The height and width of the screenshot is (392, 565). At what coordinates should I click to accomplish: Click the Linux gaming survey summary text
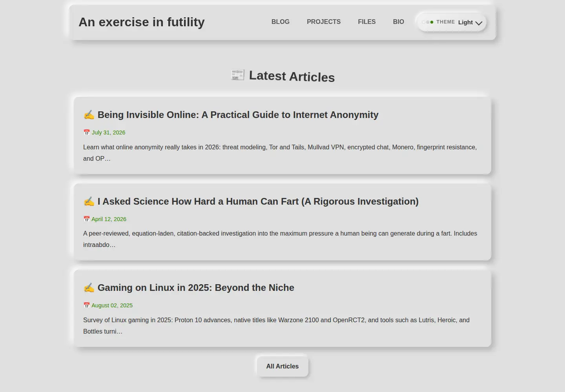click(x=276, y=326)
